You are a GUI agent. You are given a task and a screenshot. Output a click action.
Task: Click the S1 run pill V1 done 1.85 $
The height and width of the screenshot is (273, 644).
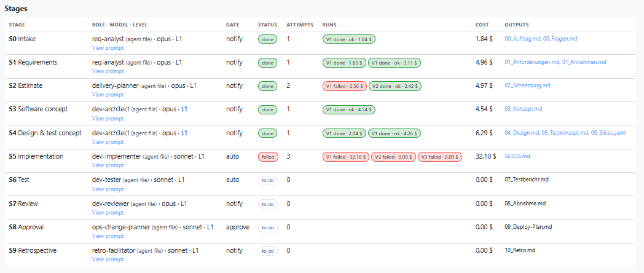345,63
